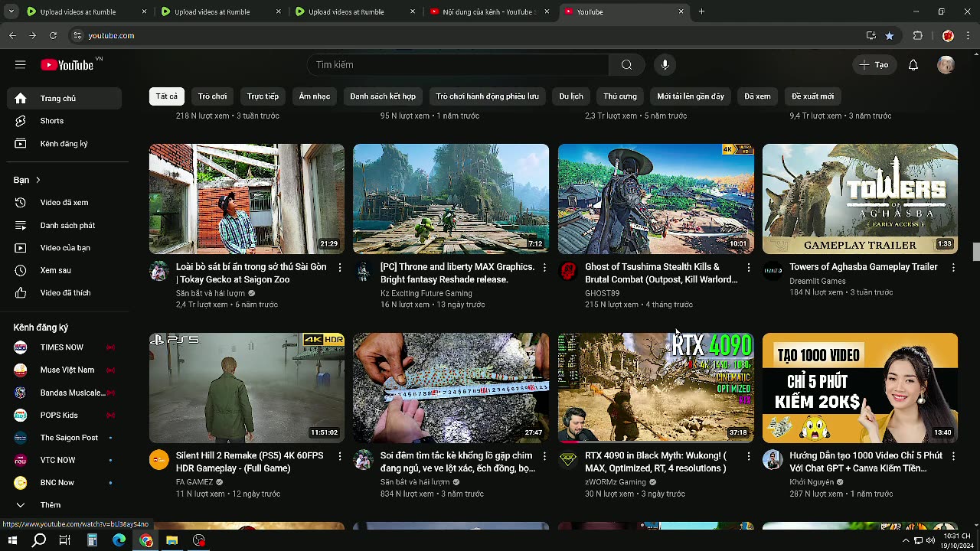Click the Tạo create button
This screenshot has width=980, height=551.
pos(874,65)
